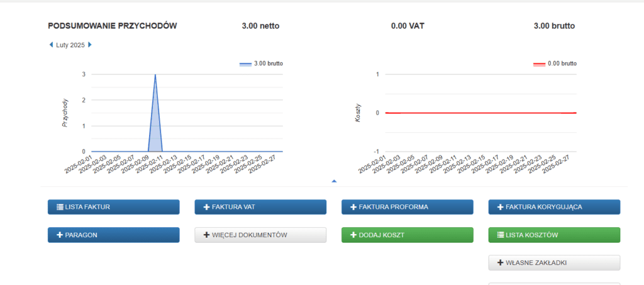This screenshot has height=285, width=644.
Task: Click the plus icon on Faktura Proforma
Action: point(353,207)
